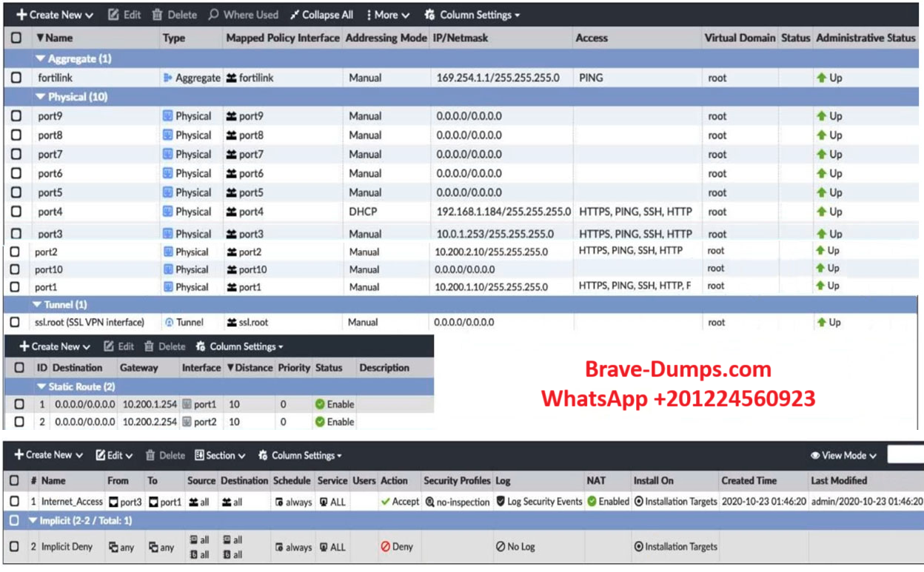Screen dimensions: 924x572
Task: Click the Where Used search icon
Action: pyautogui.click(x=214, y=15)
